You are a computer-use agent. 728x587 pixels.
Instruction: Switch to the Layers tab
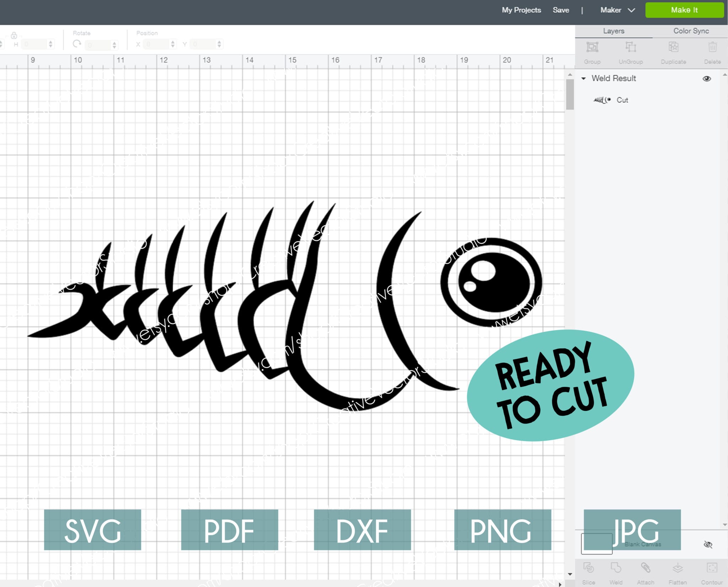pos(614,31)
